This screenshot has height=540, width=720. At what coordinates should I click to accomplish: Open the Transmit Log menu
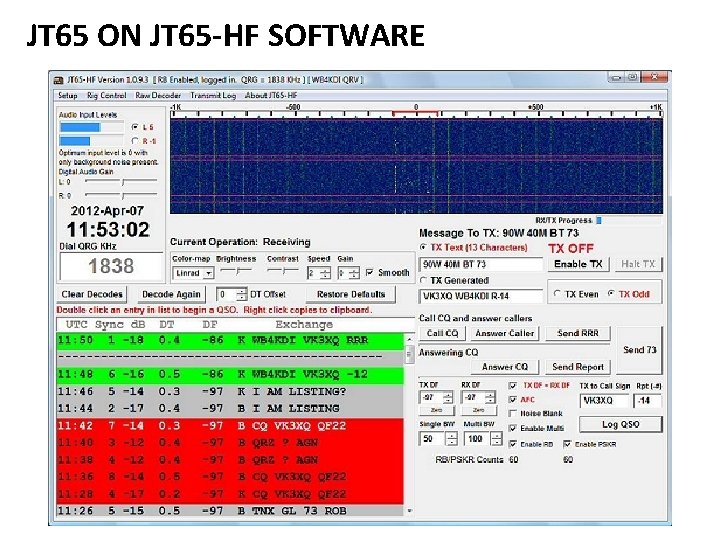214,96
